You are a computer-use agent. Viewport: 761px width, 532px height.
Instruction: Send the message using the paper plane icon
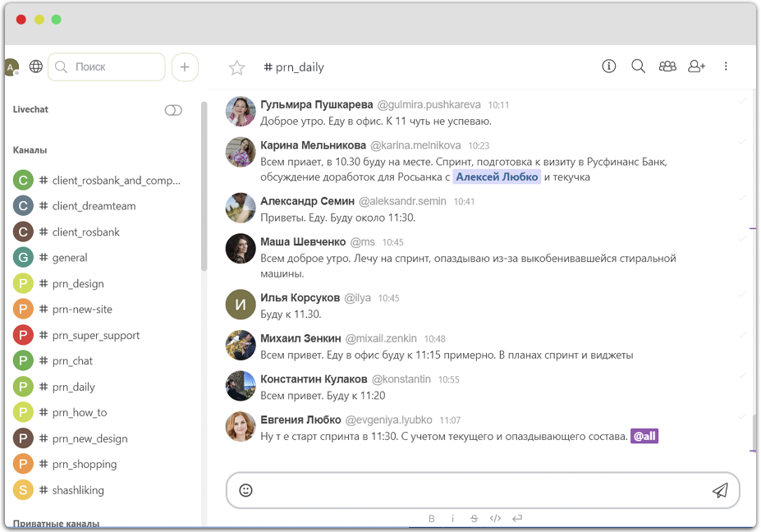pyautogui.click(x=720, y=489)
